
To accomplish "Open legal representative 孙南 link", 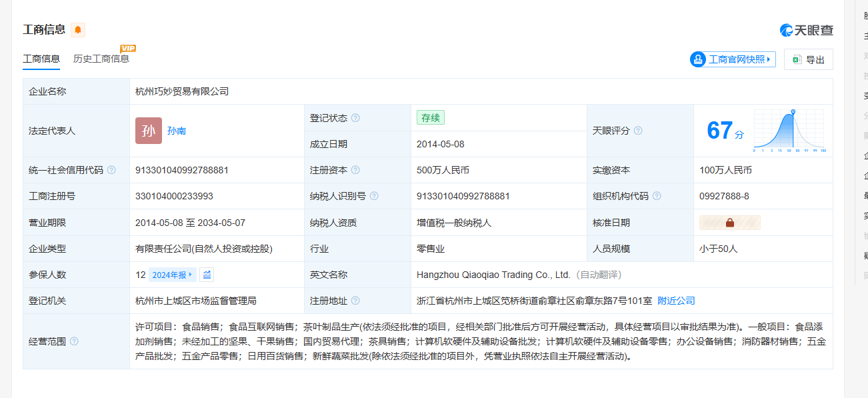I will click(177, 131).
